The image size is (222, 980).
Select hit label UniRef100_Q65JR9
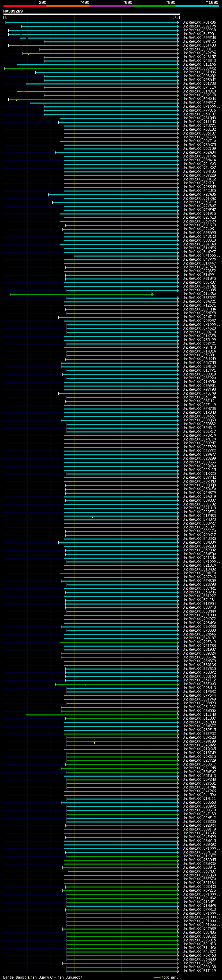tap(199, 340)
